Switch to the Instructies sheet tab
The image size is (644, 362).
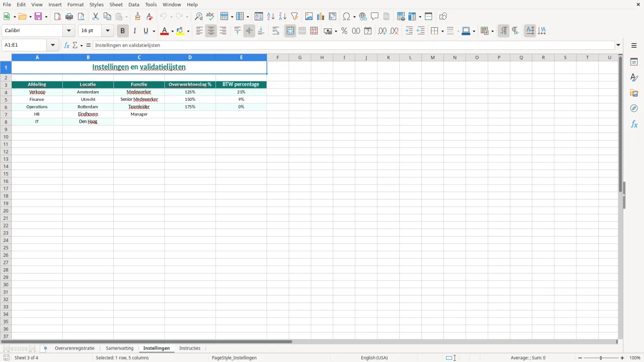pos(190,349)
